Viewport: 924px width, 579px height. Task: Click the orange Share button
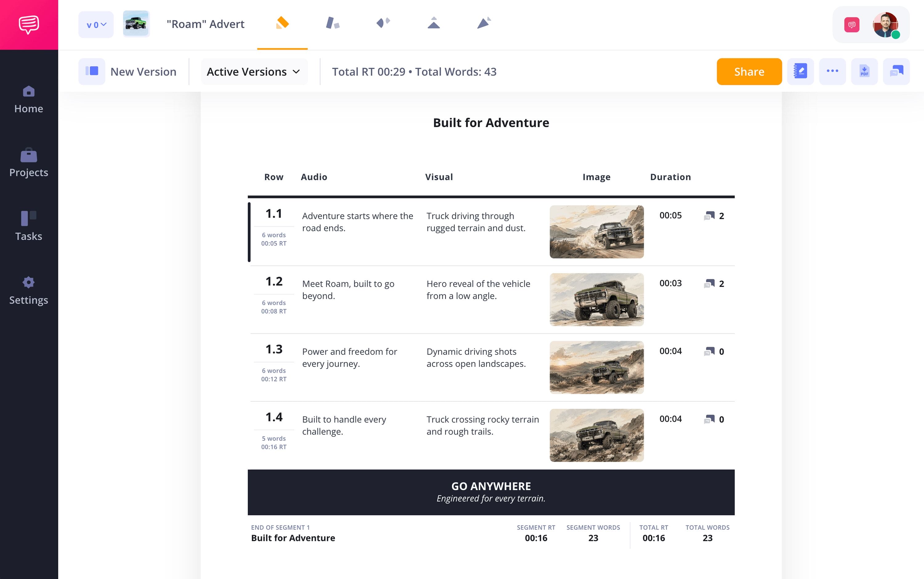click(x=749, y=72)
